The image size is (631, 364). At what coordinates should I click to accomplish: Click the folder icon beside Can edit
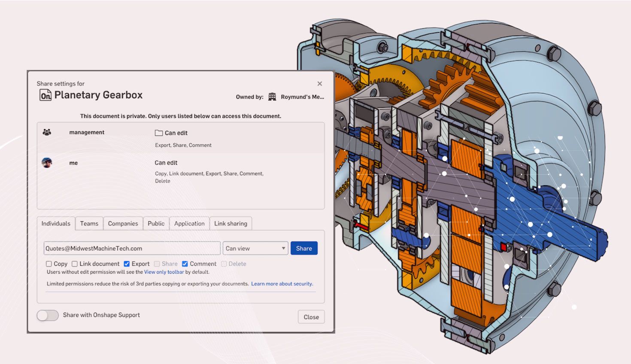pyautogui.click(x=159, y=133)
